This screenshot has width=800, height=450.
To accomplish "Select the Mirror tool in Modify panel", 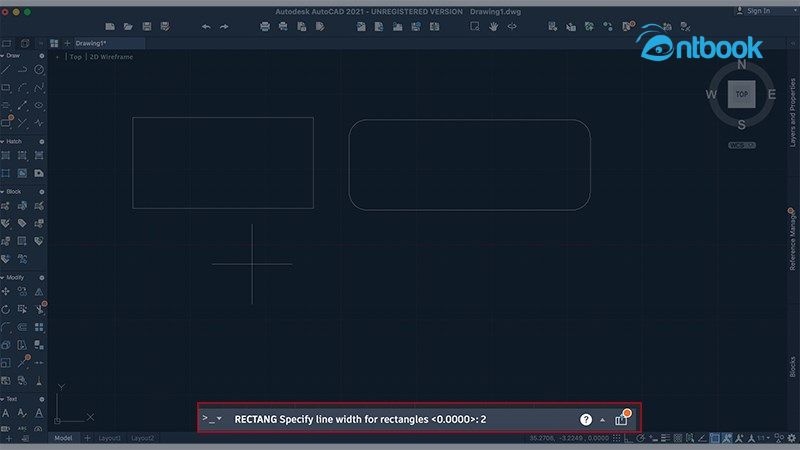I will (39, 291).
